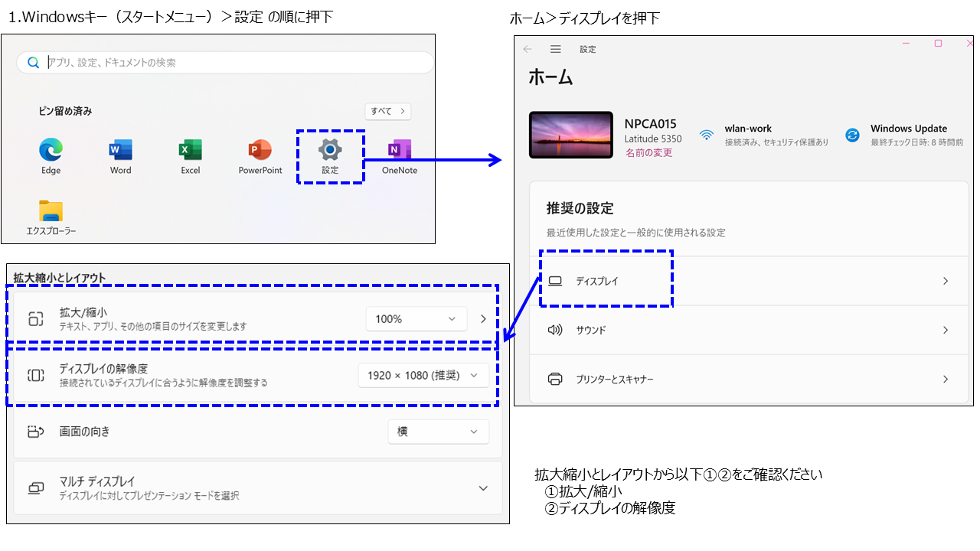Open Excel pinned app icon
This screenshot has width=980, height=551.
click(x=190, y=150)
